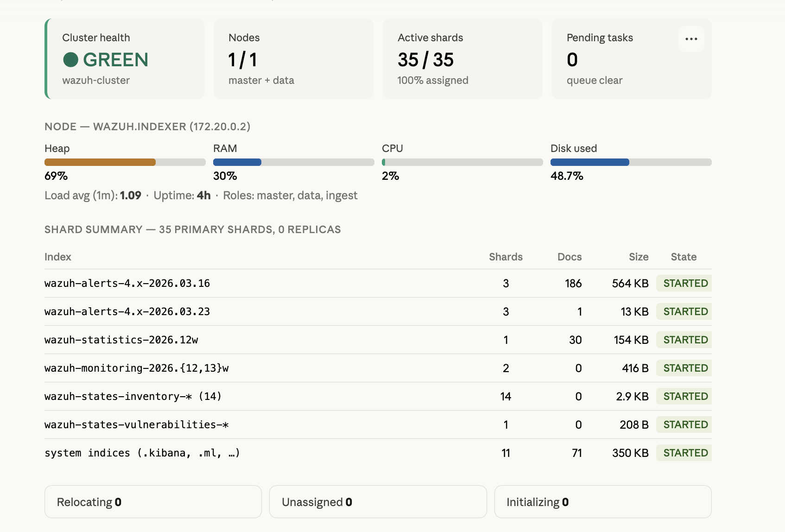Open the wazuh-cluster name link
The height and width of the screenshot is (532, 785).
coord(96,80)
